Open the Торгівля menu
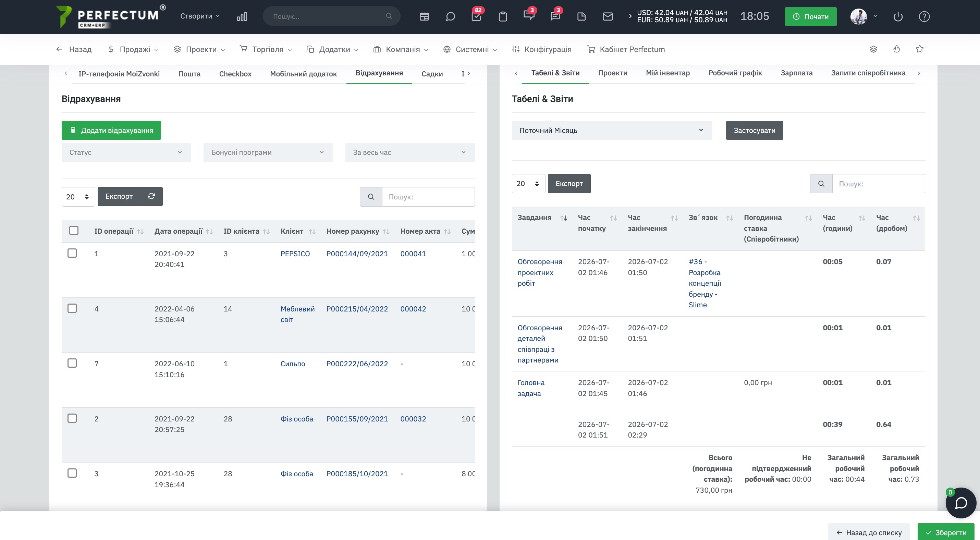The image size is (980, 540). click(x=266, y=49)
